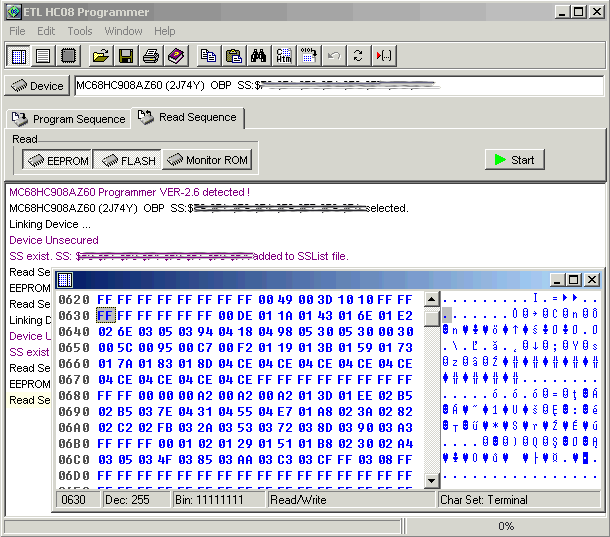The image size is (610, 537).
Task: Click the binary fill buffer icon
Action: [x=309, y=56]
